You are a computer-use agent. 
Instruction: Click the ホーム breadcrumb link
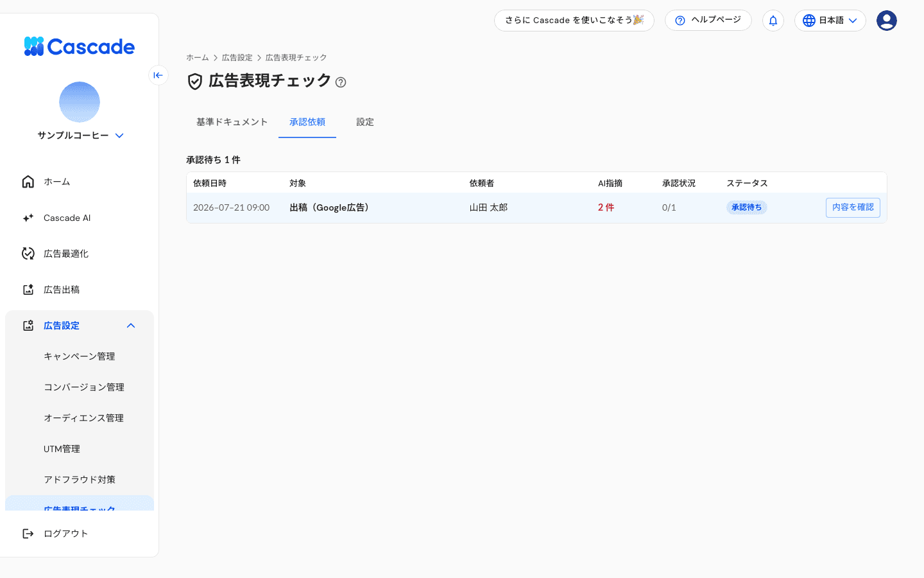pyautogui.click(x=198, y=58)
